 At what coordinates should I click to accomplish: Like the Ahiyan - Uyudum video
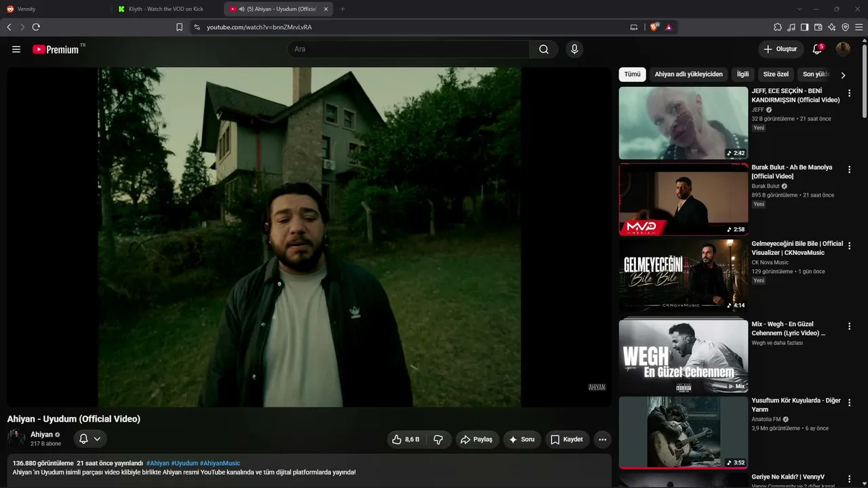pos(406,439)
